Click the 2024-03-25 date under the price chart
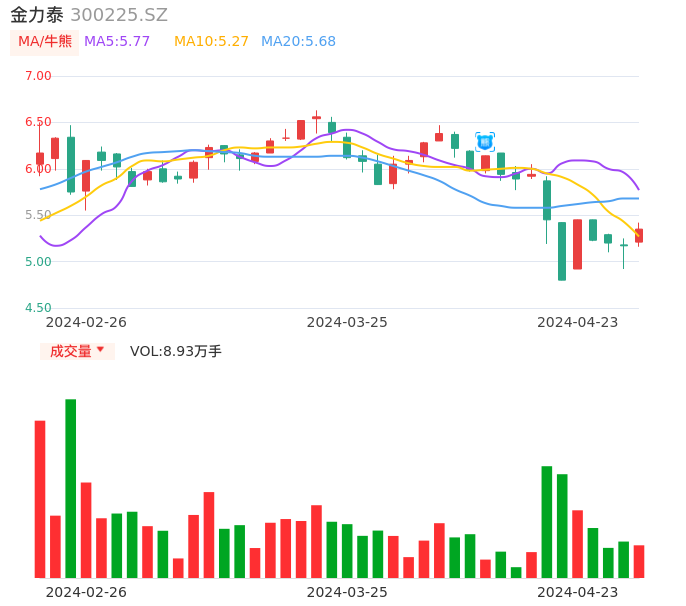The image size is (686, 606). [x=347, y=322]
